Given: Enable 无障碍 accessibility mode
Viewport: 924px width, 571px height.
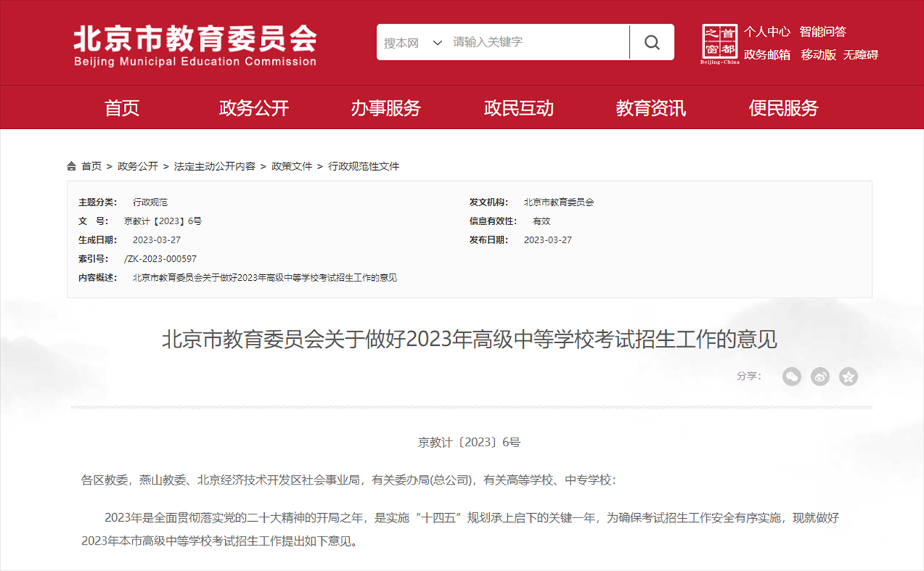Looking at the screenshot, I should (860, 54).
